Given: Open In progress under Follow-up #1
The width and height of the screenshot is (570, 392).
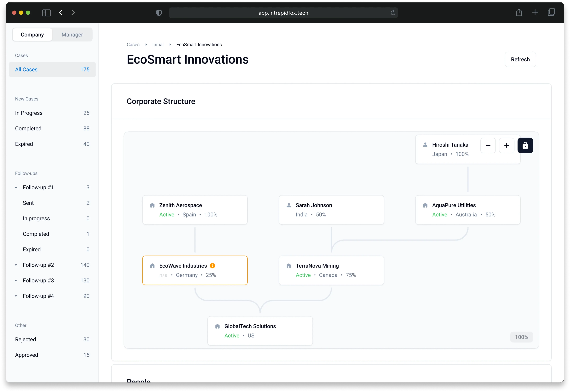Looking at the screenshot, I should coord(52,218).
